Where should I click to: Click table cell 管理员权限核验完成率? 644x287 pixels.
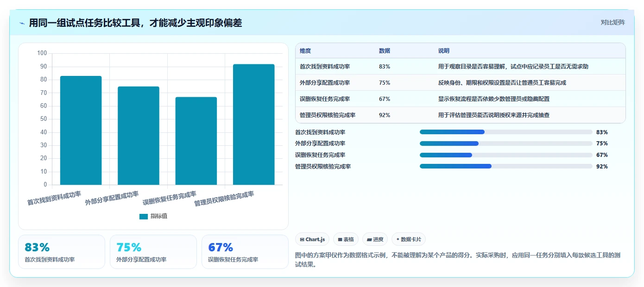[x=328, y=115]
